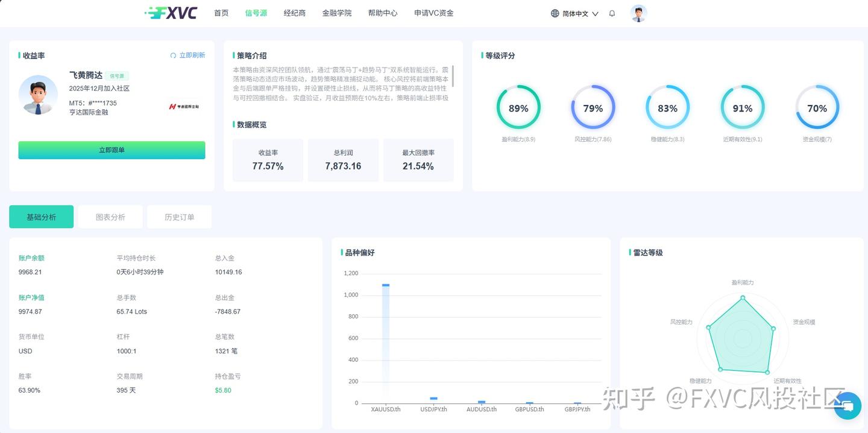The image size is (868, 433).
Task: Click the 91% 近期有效性 progress ring
Action: click(x=743, y=108)
